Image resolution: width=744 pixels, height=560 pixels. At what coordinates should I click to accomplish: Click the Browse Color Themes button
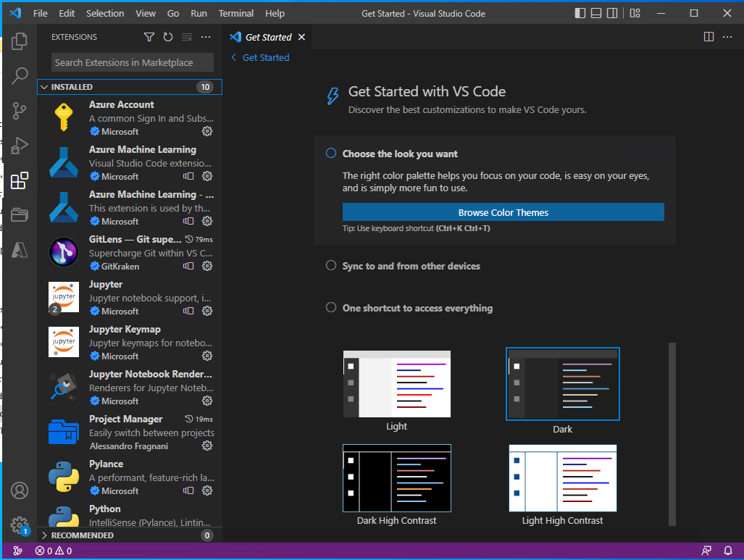tap(503, 212)
